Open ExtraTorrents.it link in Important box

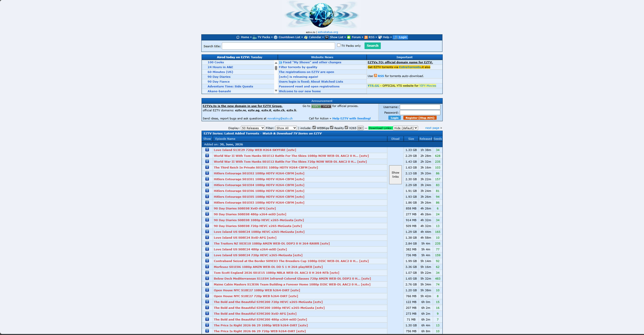[410, 67]
